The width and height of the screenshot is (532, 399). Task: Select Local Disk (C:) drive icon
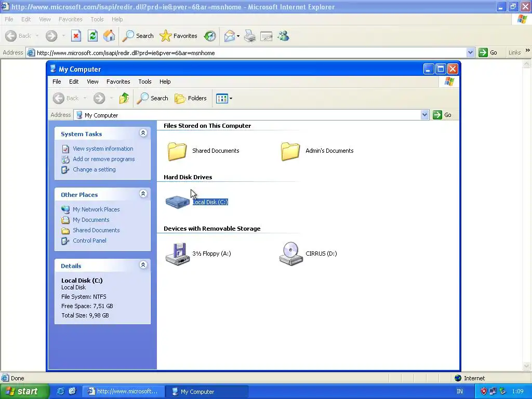point(178,202)
